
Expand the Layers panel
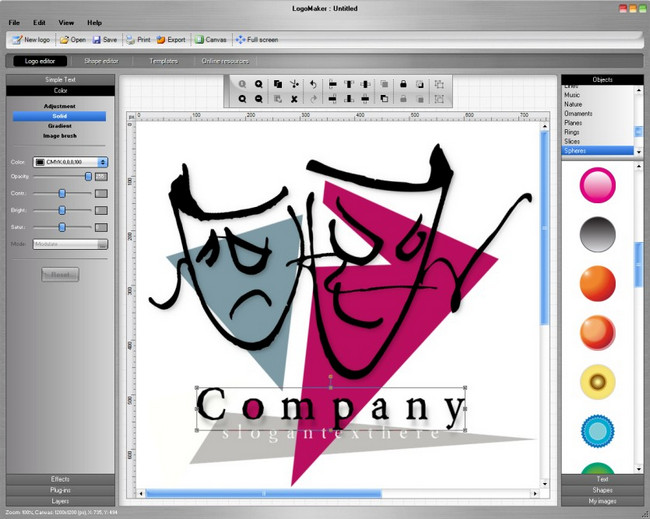[60, 501]
